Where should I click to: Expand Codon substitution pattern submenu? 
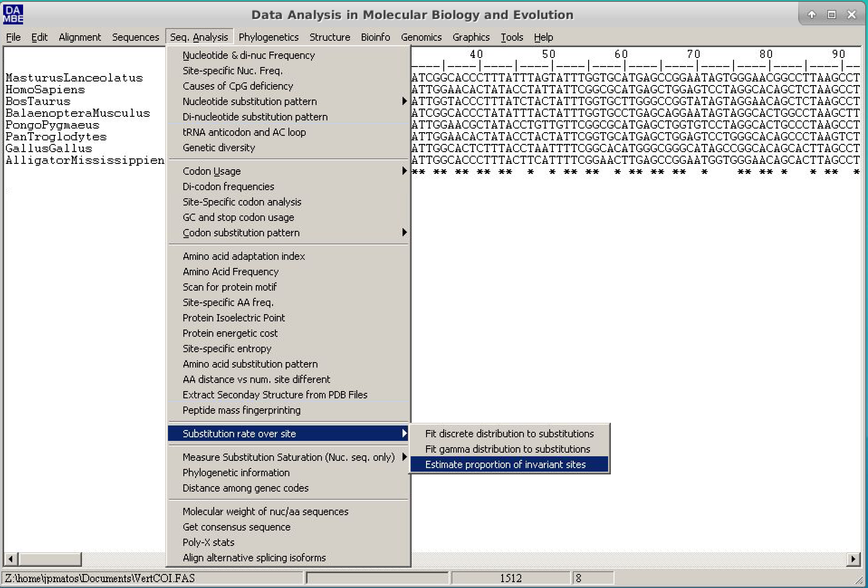click(288, 233)
